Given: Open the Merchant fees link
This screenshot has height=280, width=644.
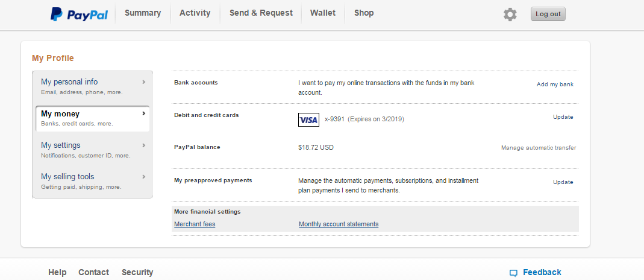Looking at the screenshot, I should (195, 224).
